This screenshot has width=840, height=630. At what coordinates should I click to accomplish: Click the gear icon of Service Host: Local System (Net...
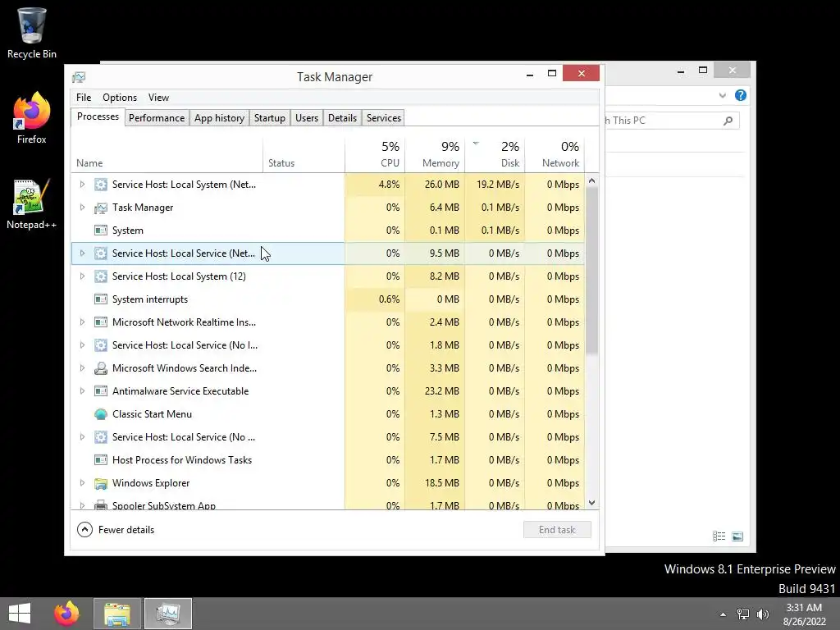(x=101, y=185)
